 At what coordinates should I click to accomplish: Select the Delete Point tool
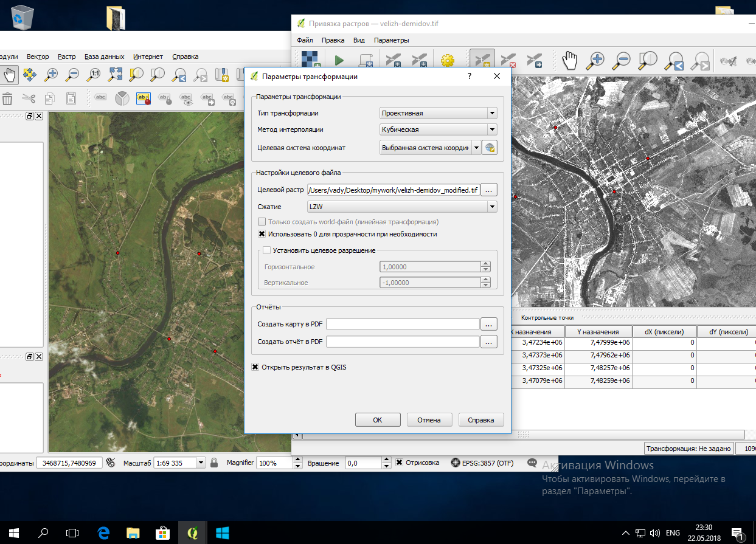pyautogui.click(x=508, y=60)
